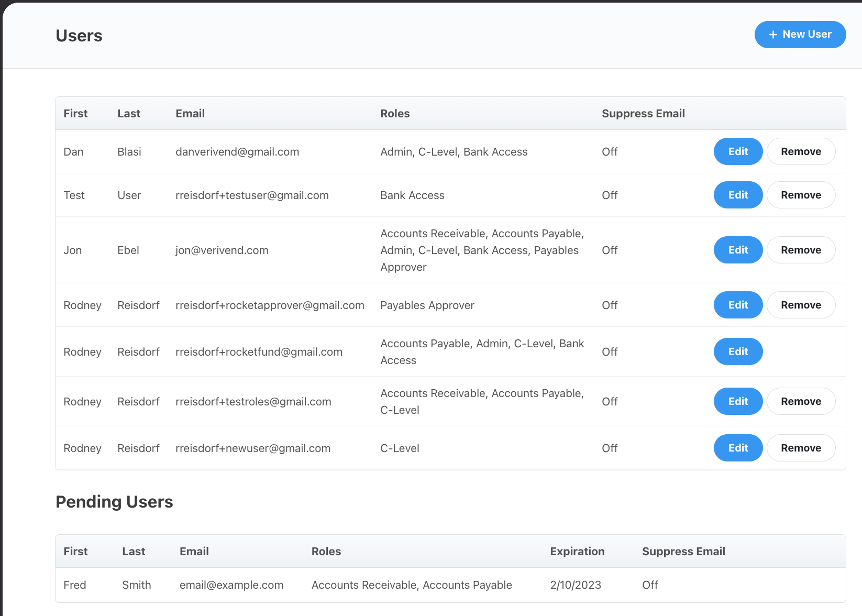862x616 pixels.
Task: Click the Pending Users section heading
Action: pyautogui.click(x=114, y=501)
